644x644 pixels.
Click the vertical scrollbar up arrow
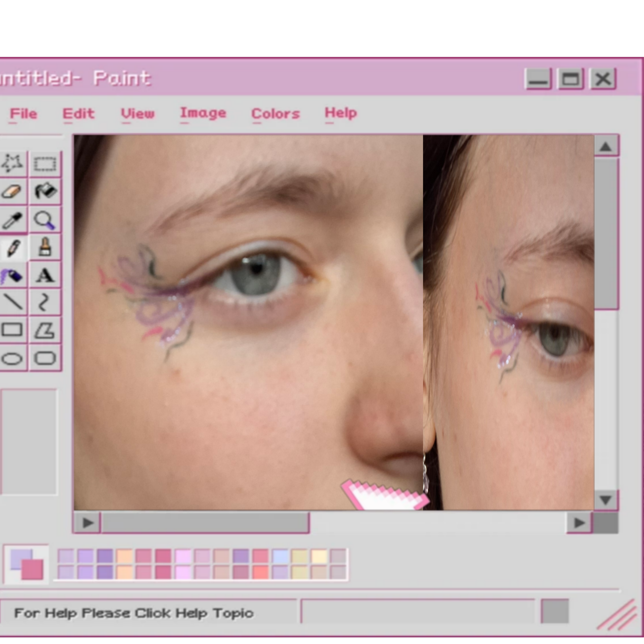[606, 146]
